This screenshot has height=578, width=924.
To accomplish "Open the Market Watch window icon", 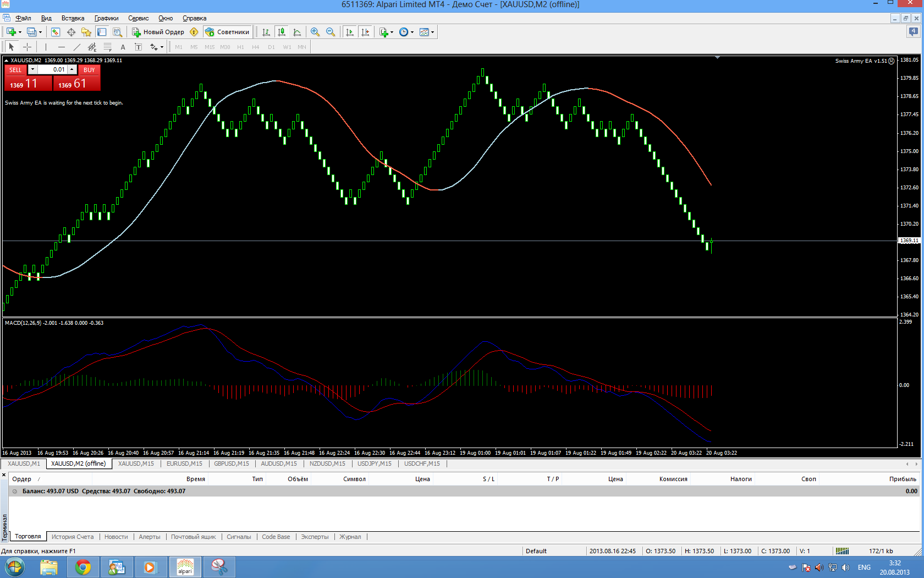I will (56, 32).
